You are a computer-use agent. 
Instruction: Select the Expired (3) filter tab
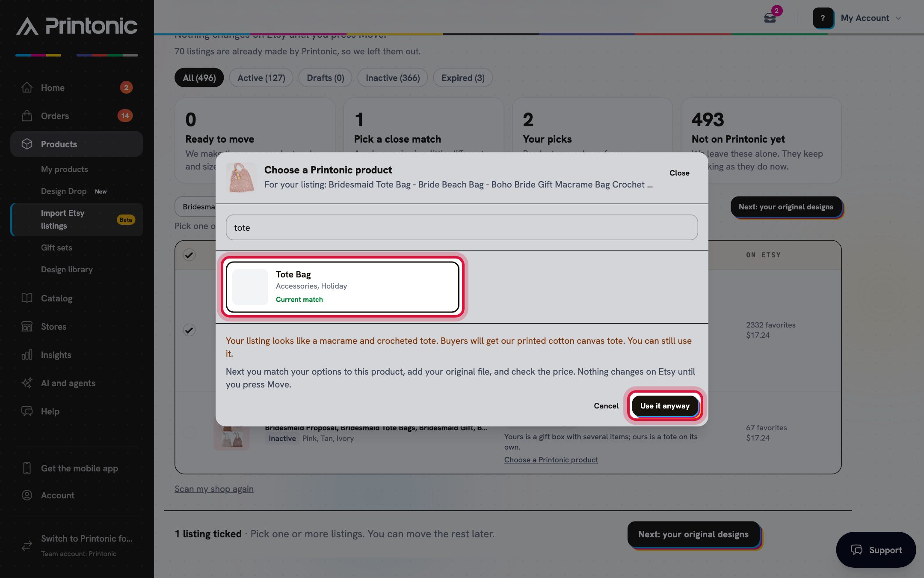463,77
